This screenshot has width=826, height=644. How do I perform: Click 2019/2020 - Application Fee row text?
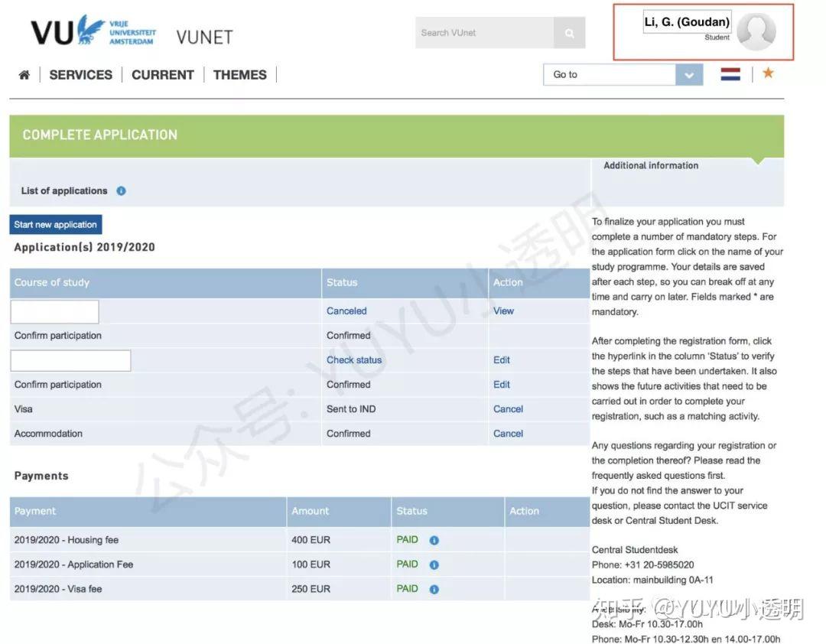pos(73,564)
